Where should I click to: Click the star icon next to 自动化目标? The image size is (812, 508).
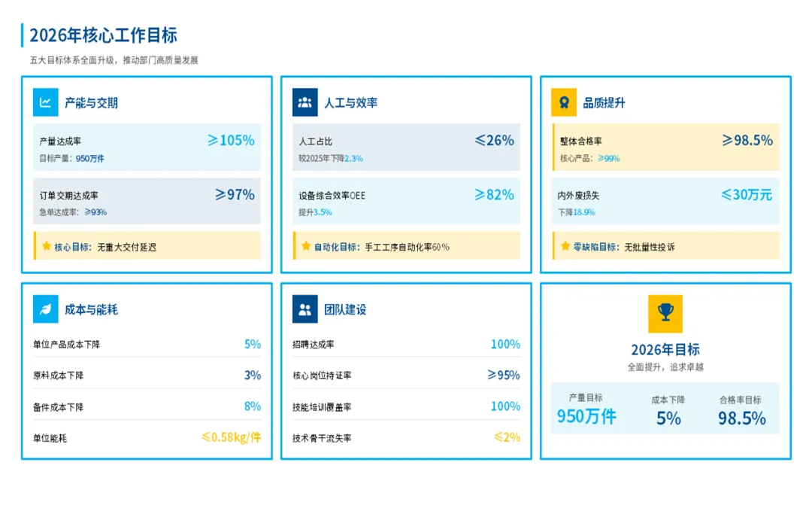[x=306, y=246]
